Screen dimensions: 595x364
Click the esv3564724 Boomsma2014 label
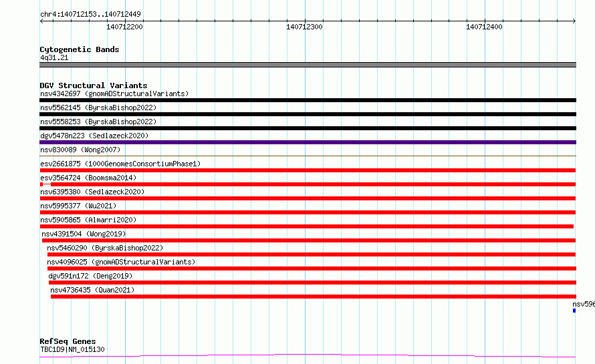pyautogui.click(x=88, y=178)
